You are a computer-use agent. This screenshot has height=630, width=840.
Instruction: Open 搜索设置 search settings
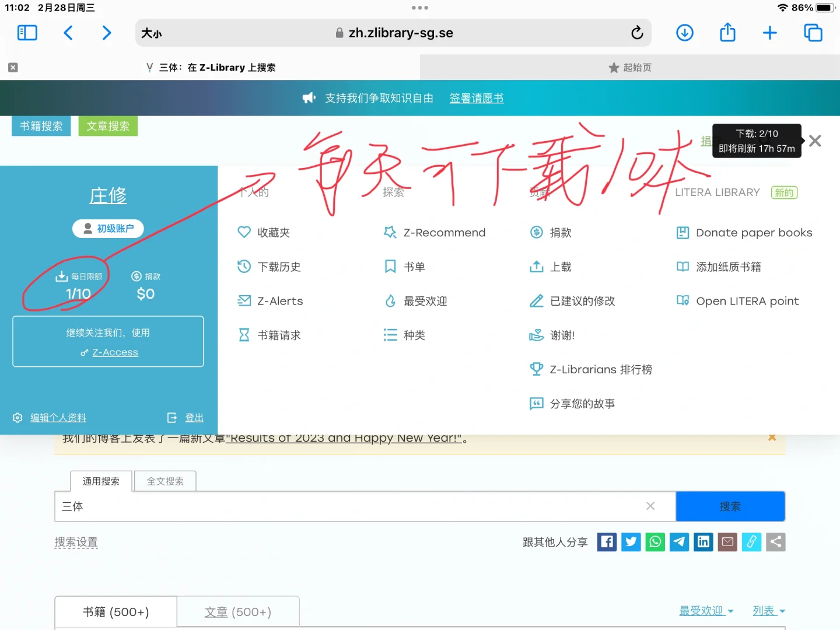click(x=76, y=542)
